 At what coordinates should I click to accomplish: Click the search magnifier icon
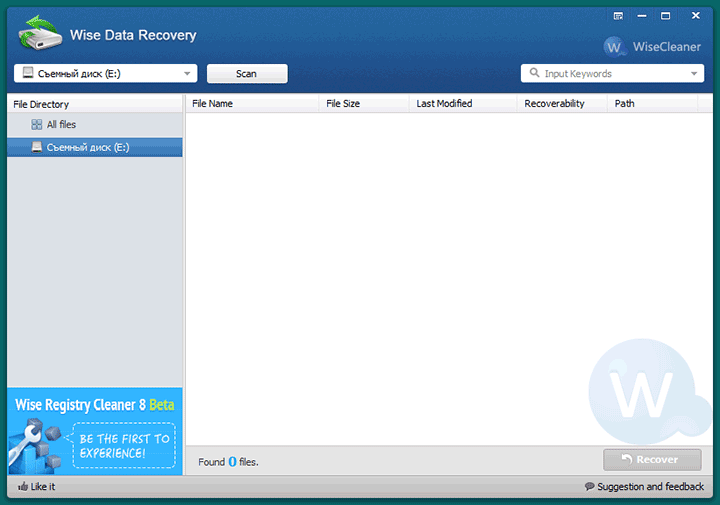point(534,73)
